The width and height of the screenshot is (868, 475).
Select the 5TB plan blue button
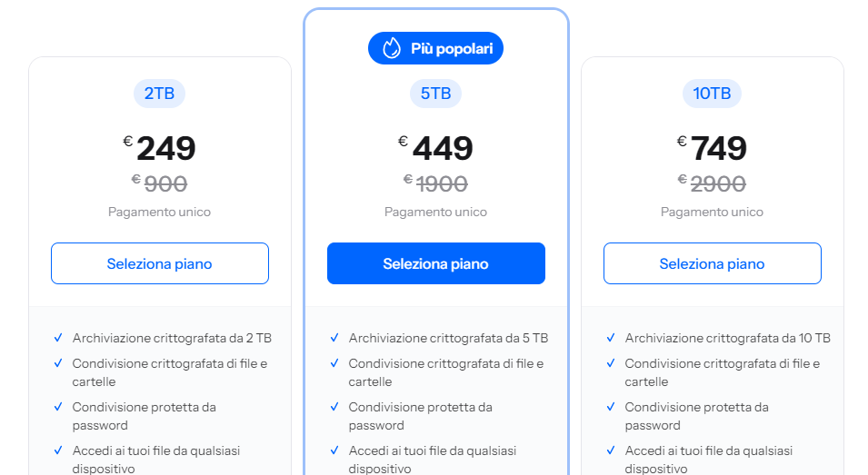(x=436, y=263)
